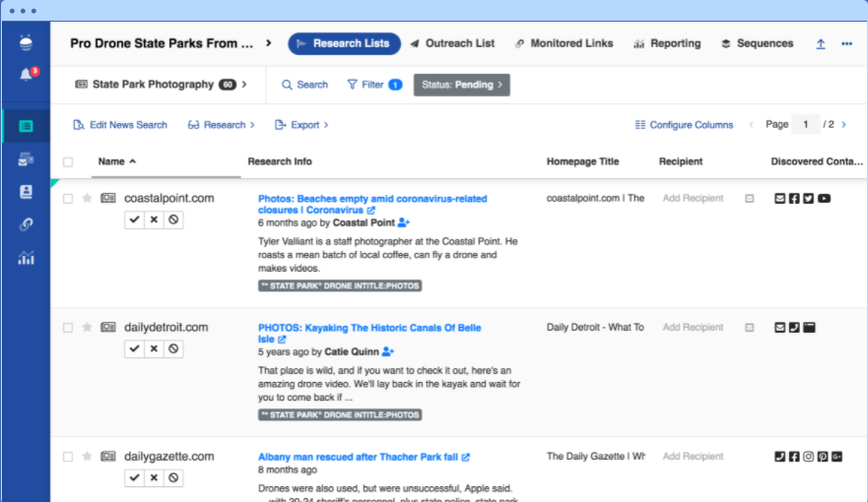The image size is (868, 502).
Task: Click the Research Info column header
Action: pyautogui.click(x=280, y=161)
